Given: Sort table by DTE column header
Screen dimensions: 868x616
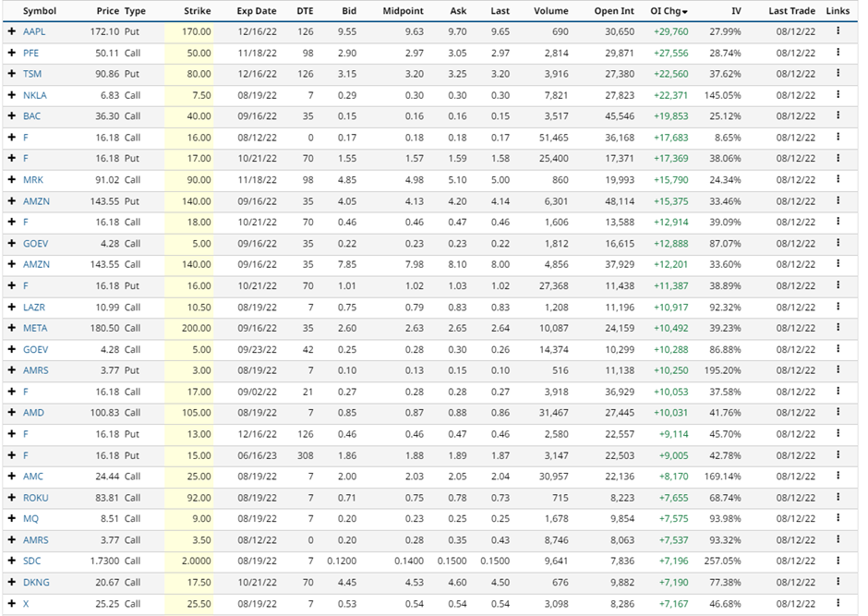Looking at the screenshot, I should pyautogui.click(x=305, y=11).
